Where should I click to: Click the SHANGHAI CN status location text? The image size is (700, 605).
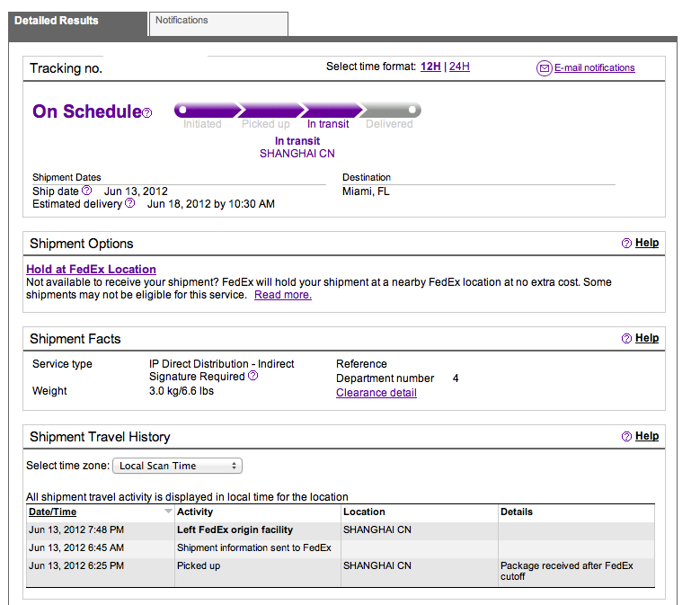click(x=297, y=154)
